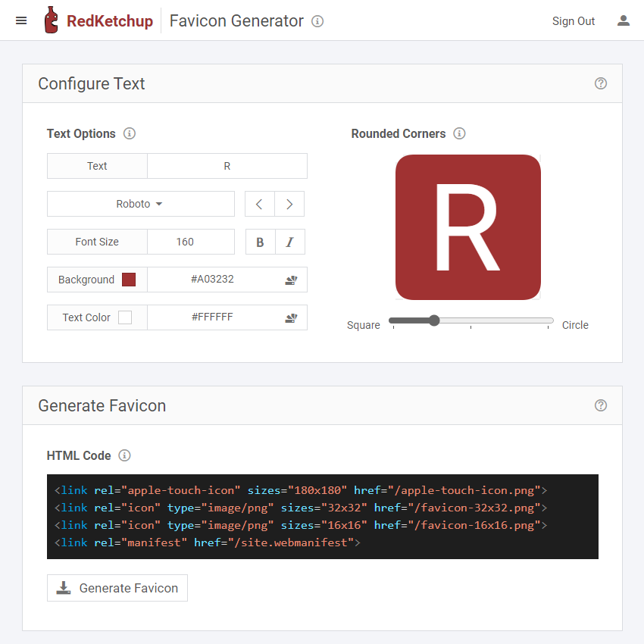Viewport: 644px width, 644px height.
Task: Open info icon beside Favicon Generator title
Action: tap(317, 21)
